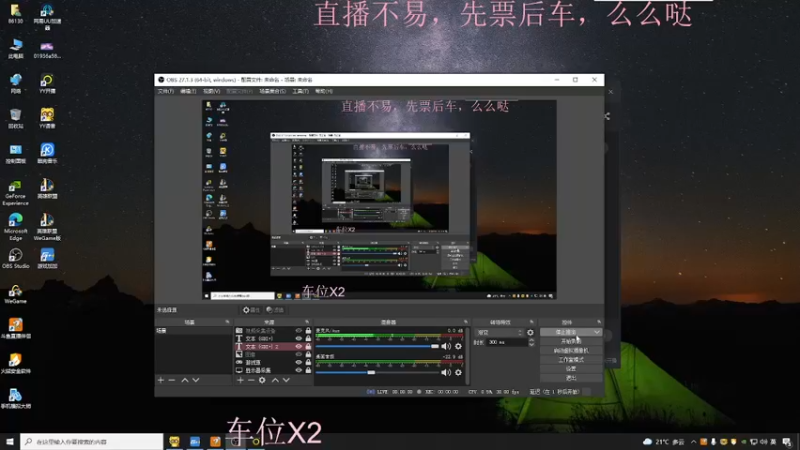Image resolution: width=800 pixels, height=450 pixels.
Task: Launch Microsoft Edge desktop icon
Action: coord(15,227)
